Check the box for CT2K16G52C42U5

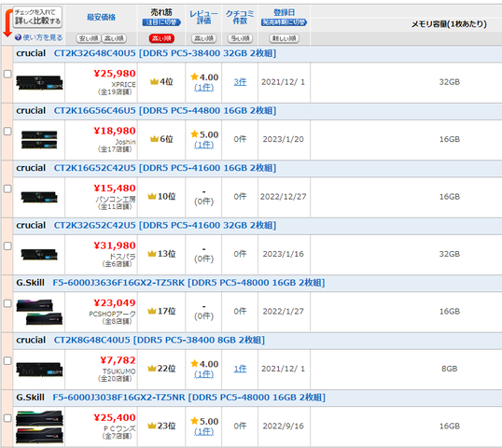click(7, 189)
